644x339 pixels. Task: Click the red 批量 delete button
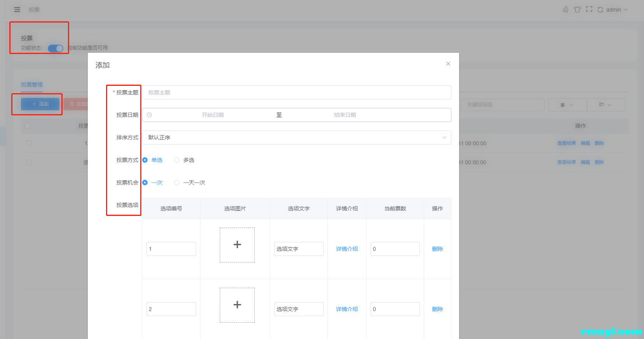[76, 104]
